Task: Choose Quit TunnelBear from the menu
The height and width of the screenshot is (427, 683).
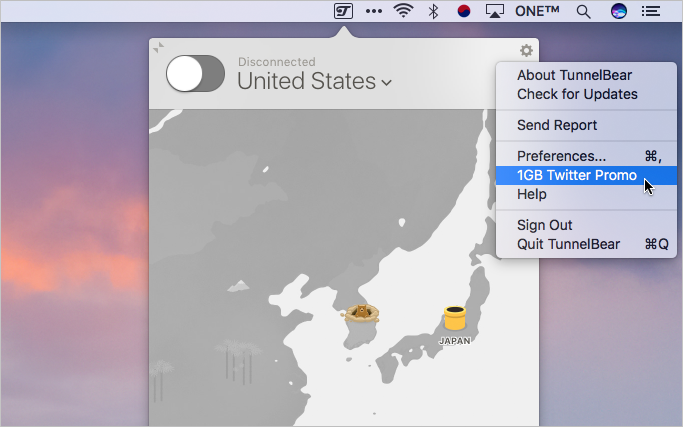Action: [586, 244]
